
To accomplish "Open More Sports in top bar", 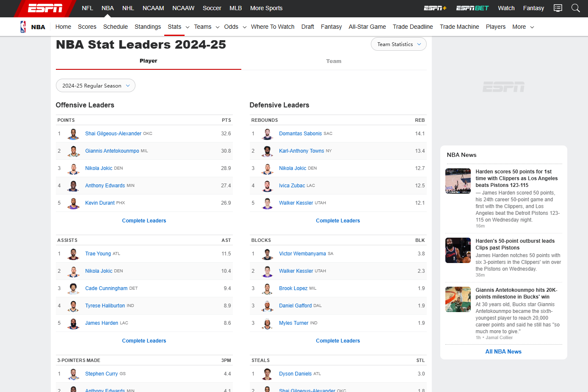I will tap(266, 8).
